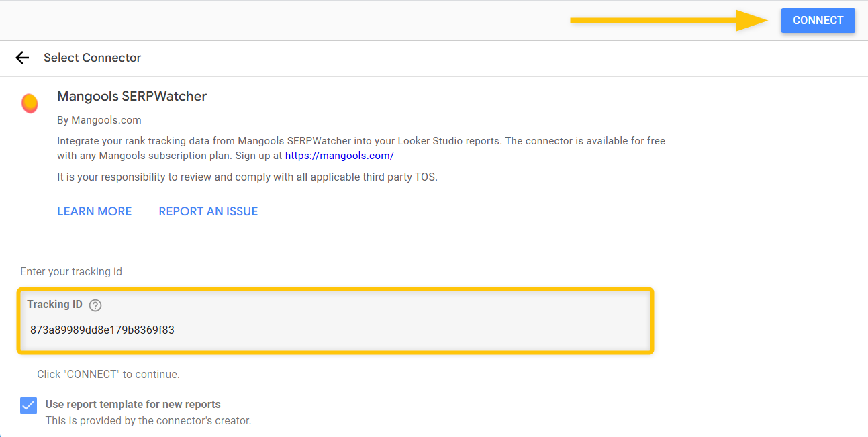This screenshot has width=868, height=437.
Task: Click the Mangools SERPWatcher connector title
Action: pyautogui.click(x=132, y=96)
